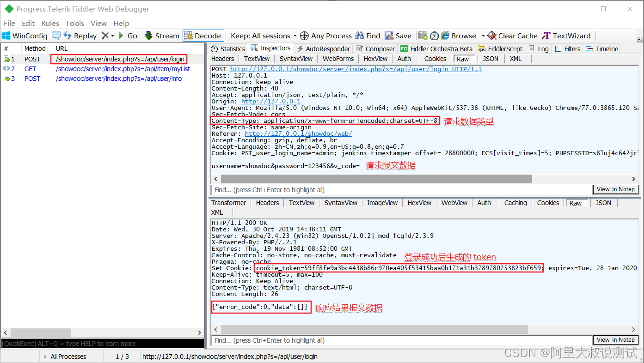Open the Timeline tab

[601, 48]
